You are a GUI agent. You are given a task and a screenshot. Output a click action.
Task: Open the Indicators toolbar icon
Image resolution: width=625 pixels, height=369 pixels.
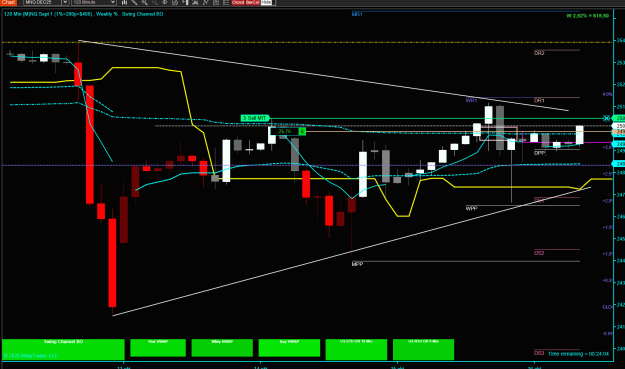point(195,2)
